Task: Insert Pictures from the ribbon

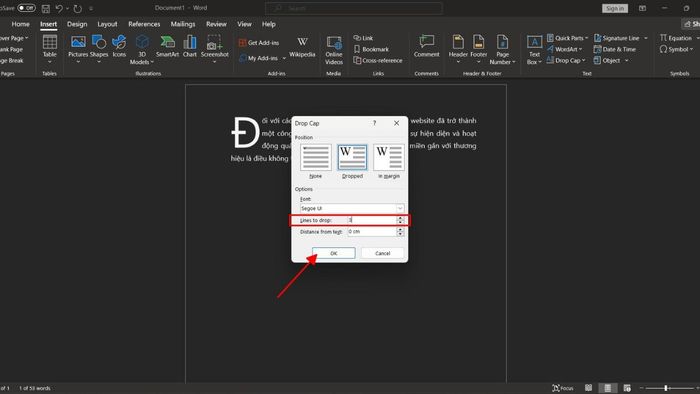Action: [x=78, y=48]
